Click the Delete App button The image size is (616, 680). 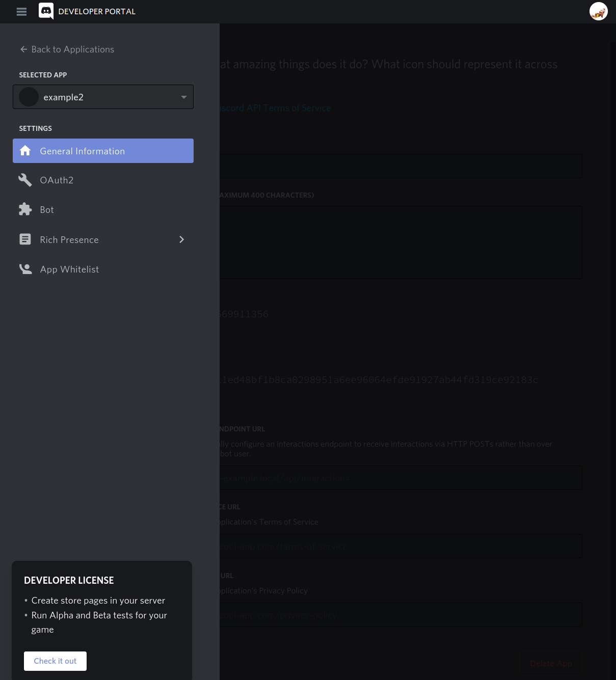click(x=551, y=663)
